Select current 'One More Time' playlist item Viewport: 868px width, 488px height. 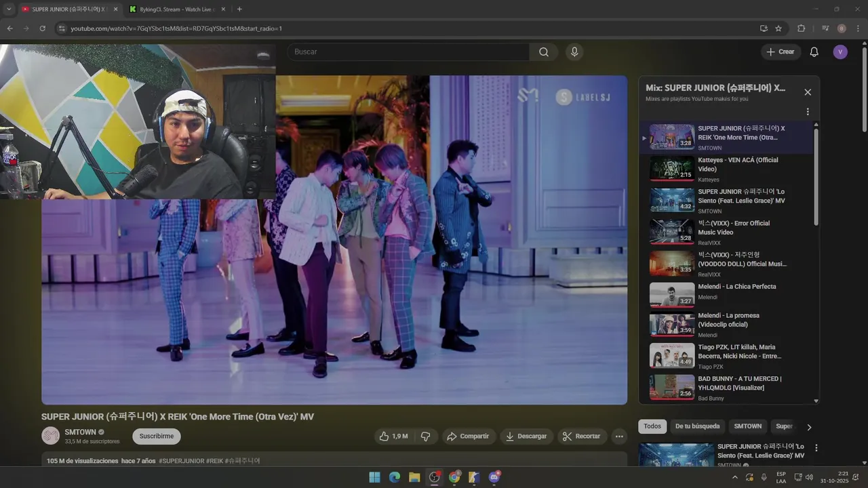click(x=726, y=138)
